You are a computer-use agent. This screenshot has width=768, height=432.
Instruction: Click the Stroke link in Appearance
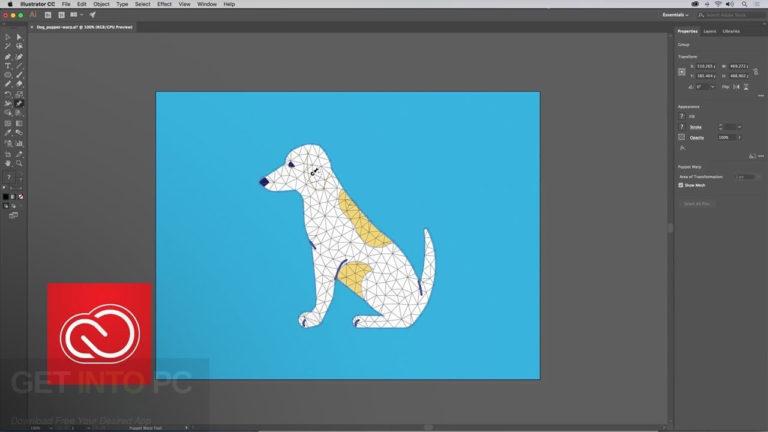click(x=696, y=127)
